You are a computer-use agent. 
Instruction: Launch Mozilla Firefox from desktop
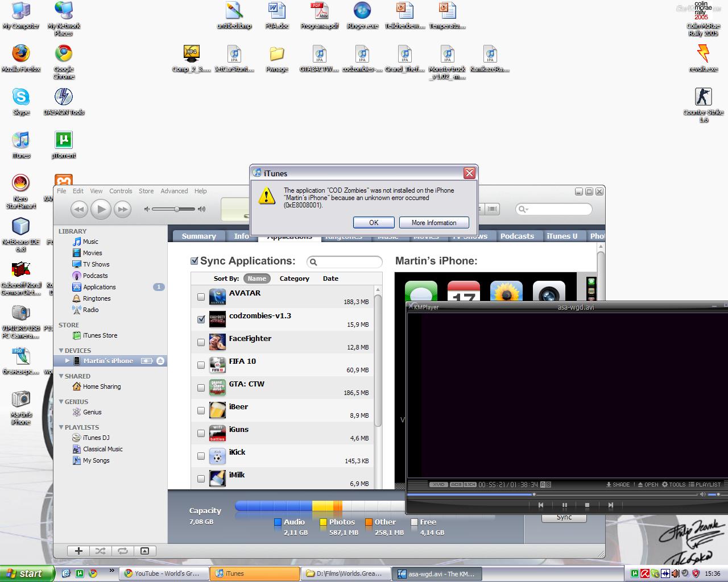(21, 59)
